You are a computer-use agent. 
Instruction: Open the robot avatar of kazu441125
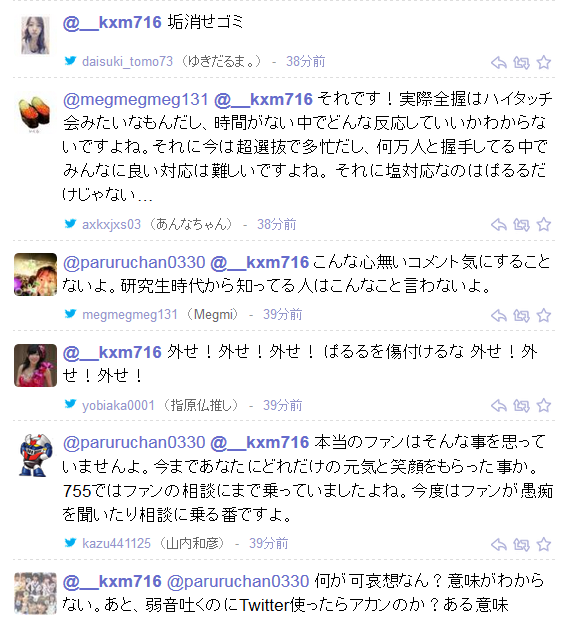(36, 455)
